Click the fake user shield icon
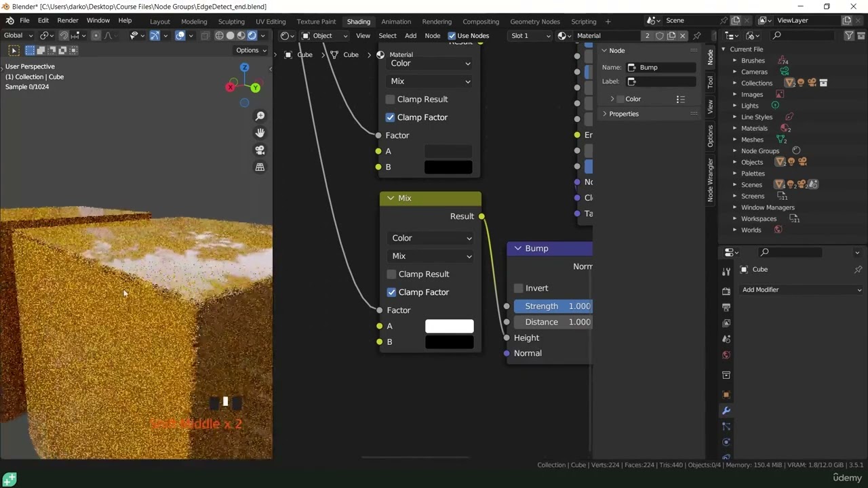Viewport: 868px width, 488px height. coord(659,35)
